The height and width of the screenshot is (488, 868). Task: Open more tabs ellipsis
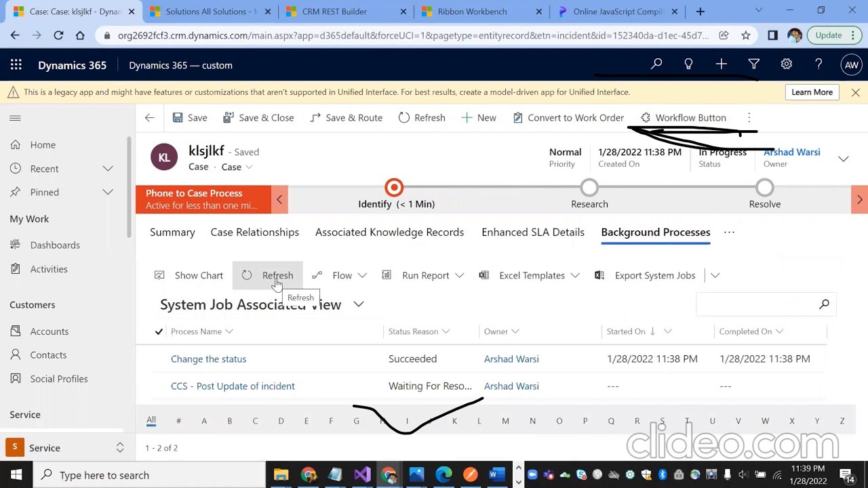click(x=729, y=232)
